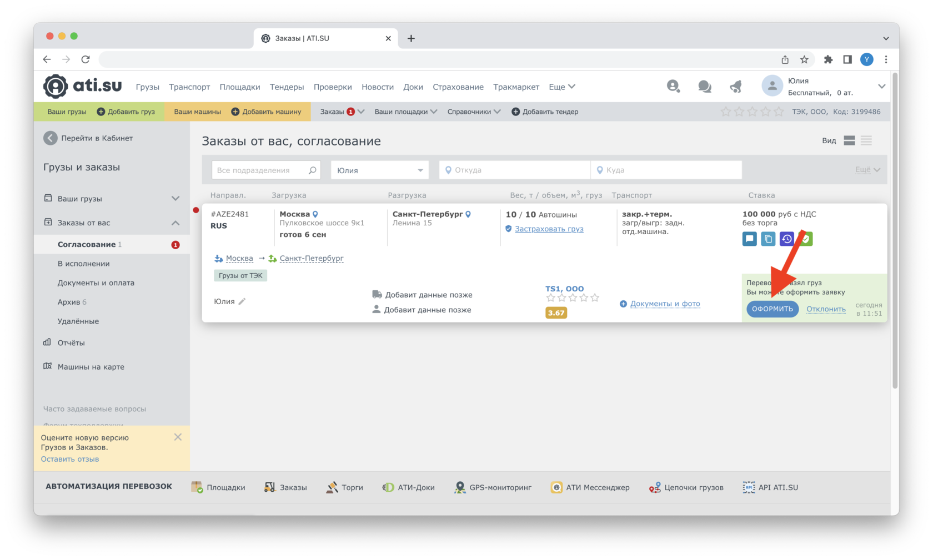The image size is (933, 560).
Task: Click the ati.su logo
Action: tap(83, 86)
